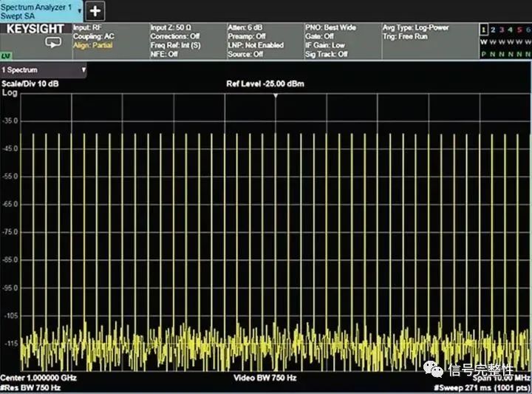Select the marker triangle at top of graph
532x394 pixels.
click(x=276, y=96)
